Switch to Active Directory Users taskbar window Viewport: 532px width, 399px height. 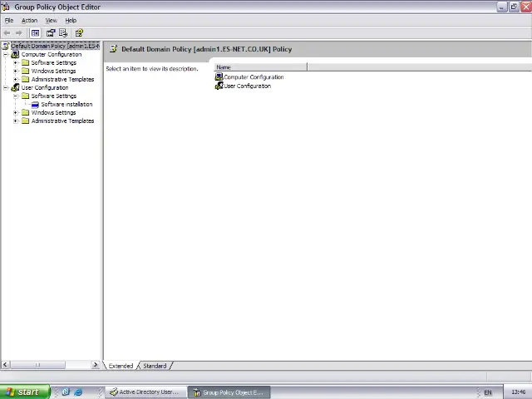pos(146,392)
